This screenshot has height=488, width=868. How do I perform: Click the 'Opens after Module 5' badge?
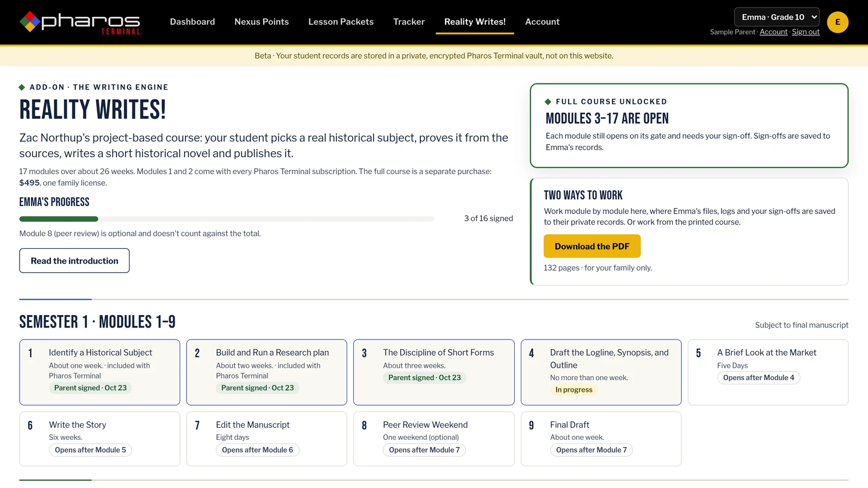coord(90,450)
